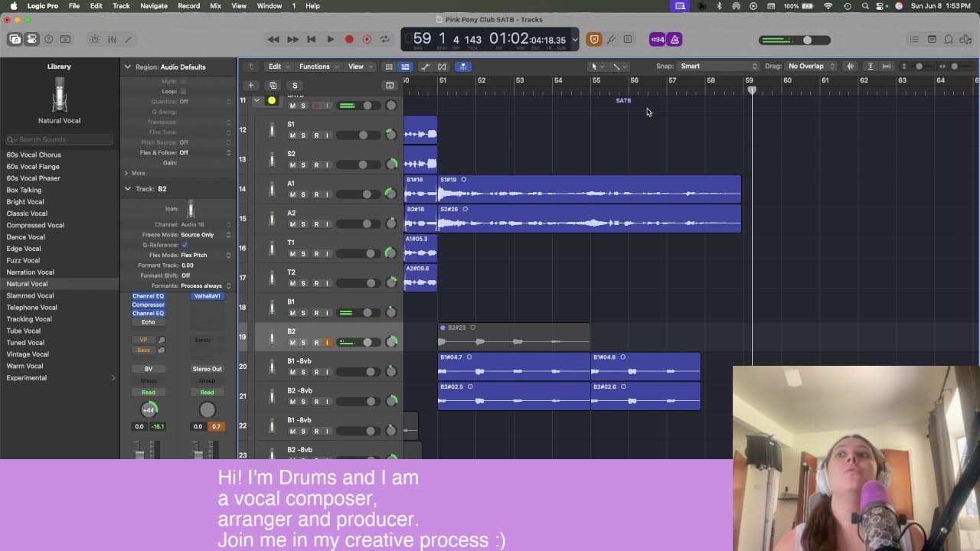Toggle Q-Reference checkbox
The image size is (980, 551).
[185, 245]
